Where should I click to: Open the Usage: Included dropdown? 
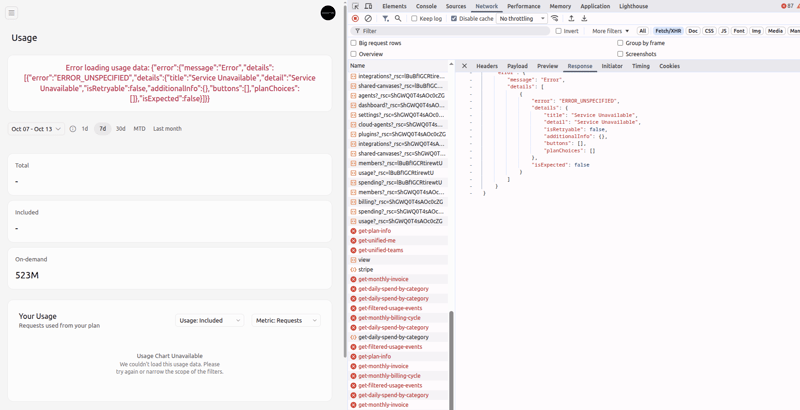(209, 320)
